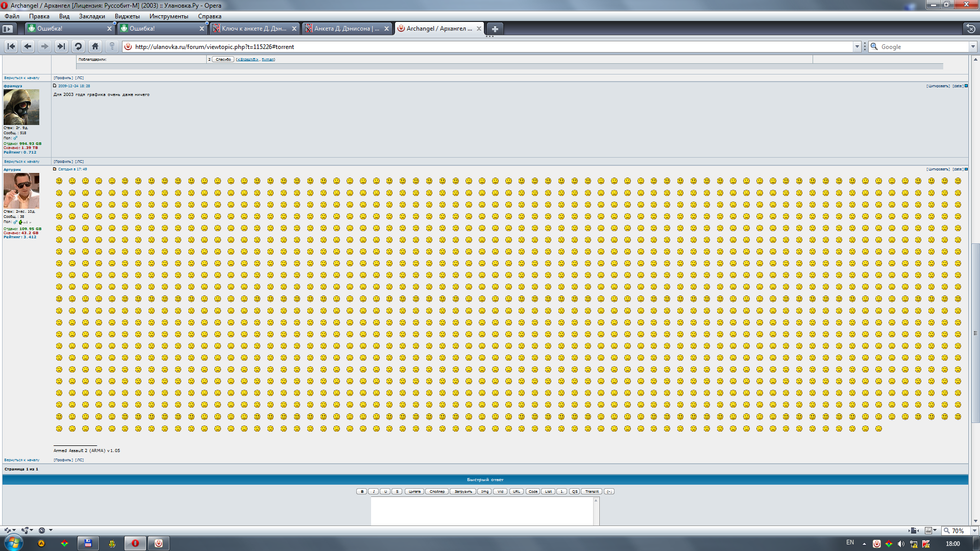Viewport: 980px width, 551px height.
Task: Toggle image loading in the status bar
Action: 929,531
